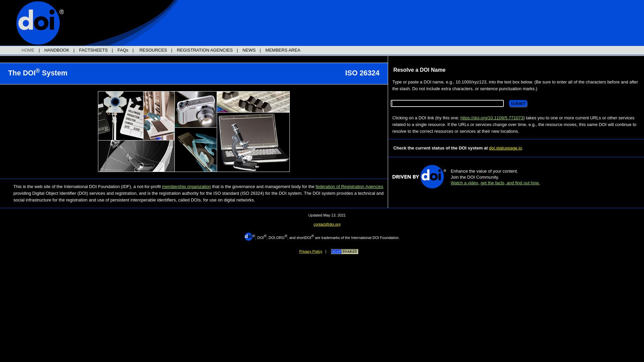Open the NEWS menu item
The height and width of the screenshot is (362, 644).
pos(249,50)
